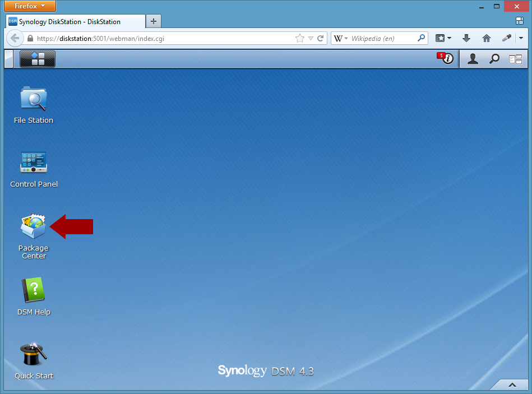This screenshot has height=394, width=532.
Task: Click the DSM search magnifier icon
Action: pyautogui.click(x=494, y=59)
